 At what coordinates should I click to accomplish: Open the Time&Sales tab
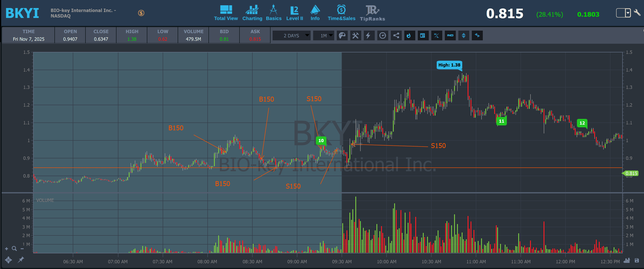[341, 13]
